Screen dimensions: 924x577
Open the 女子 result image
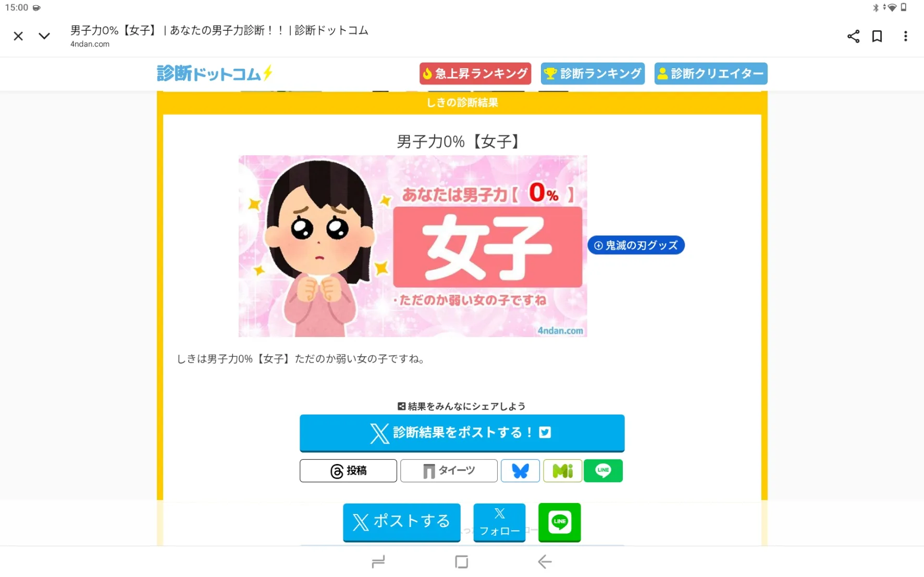413,246
